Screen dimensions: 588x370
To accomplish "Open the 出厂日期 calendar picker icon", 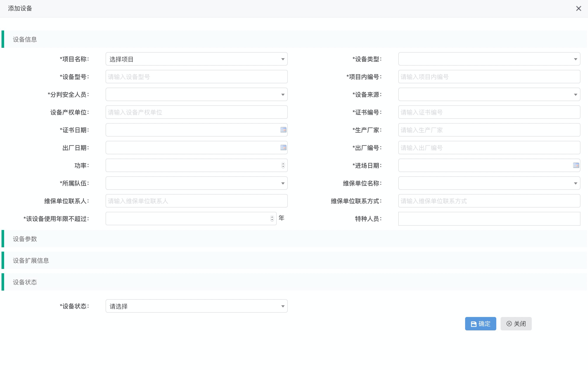I will pos(283,148).
